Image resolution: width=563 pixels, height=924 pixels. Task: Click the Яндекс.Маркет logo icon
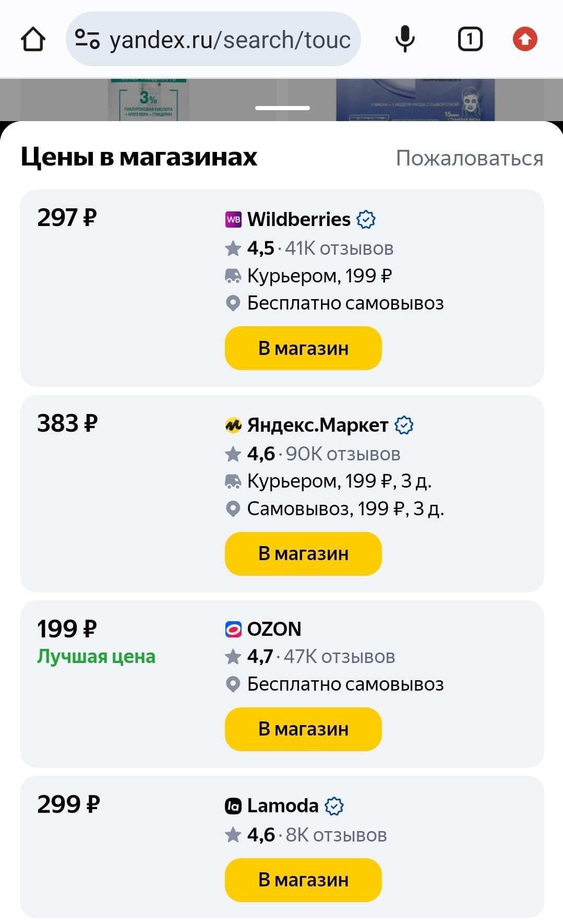[x=233, y=425]
